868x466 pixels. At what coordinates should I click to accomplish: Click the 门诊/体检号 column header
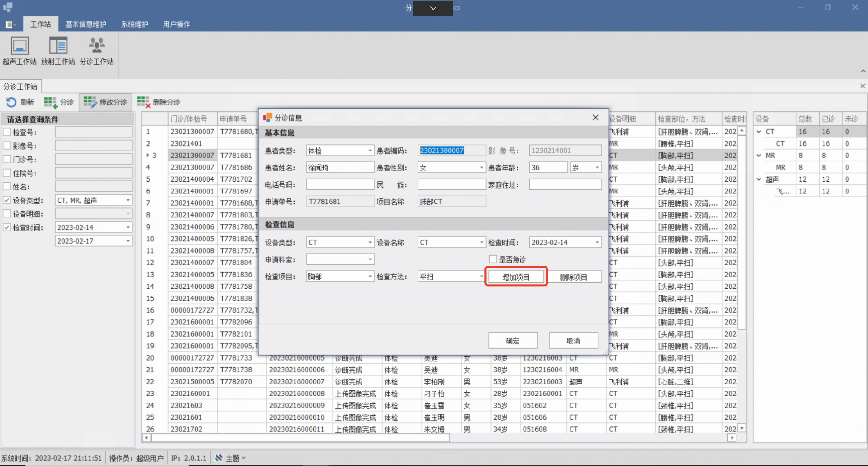coord(192,119)
